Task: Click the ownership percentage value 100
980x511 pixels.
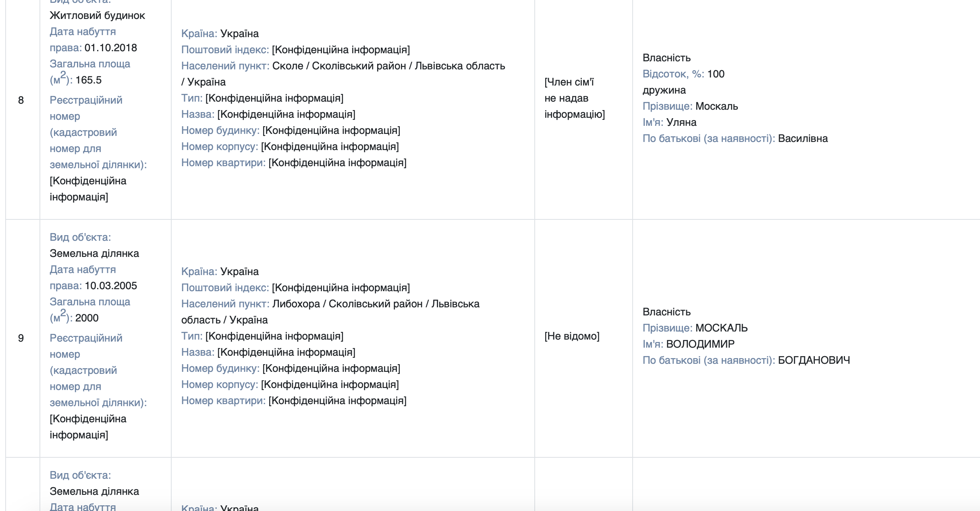Action: point(716,74)
